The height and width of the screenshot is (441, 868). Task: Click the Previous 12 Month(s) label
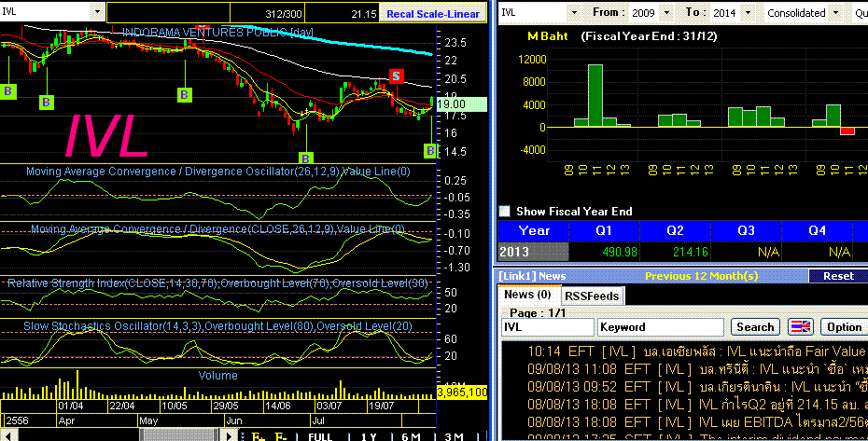701,276
